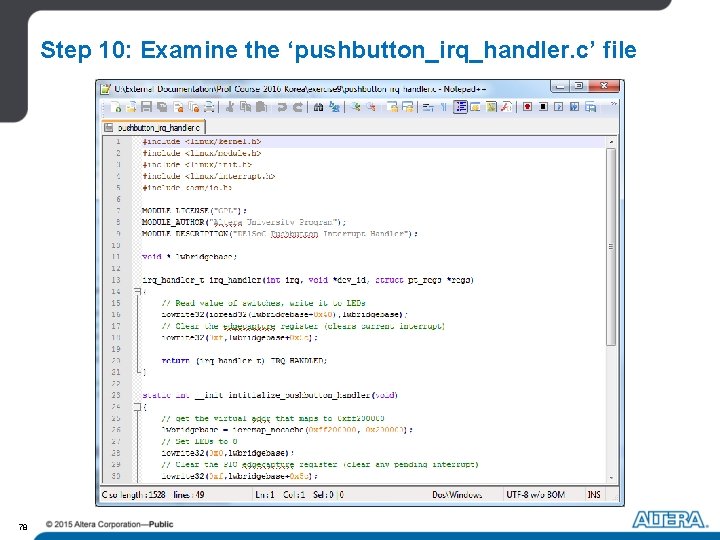Click the New file toolbar icon
Screen dimensions: 720x540
click(116, 107)
